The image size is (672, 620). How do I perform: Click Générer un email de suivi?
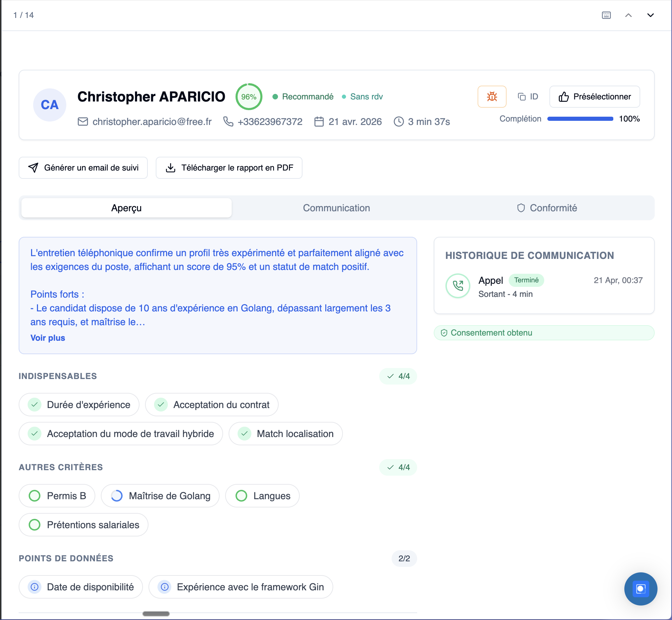(x=83, y=168)
